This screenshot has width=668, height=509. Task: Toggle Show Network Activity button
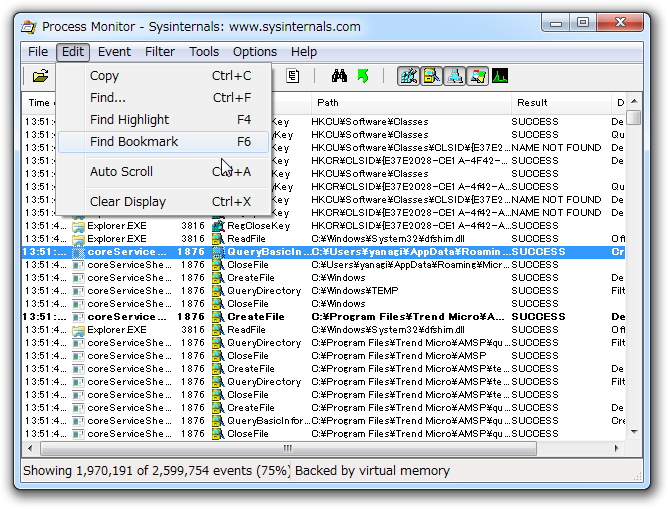coord(454,77)
